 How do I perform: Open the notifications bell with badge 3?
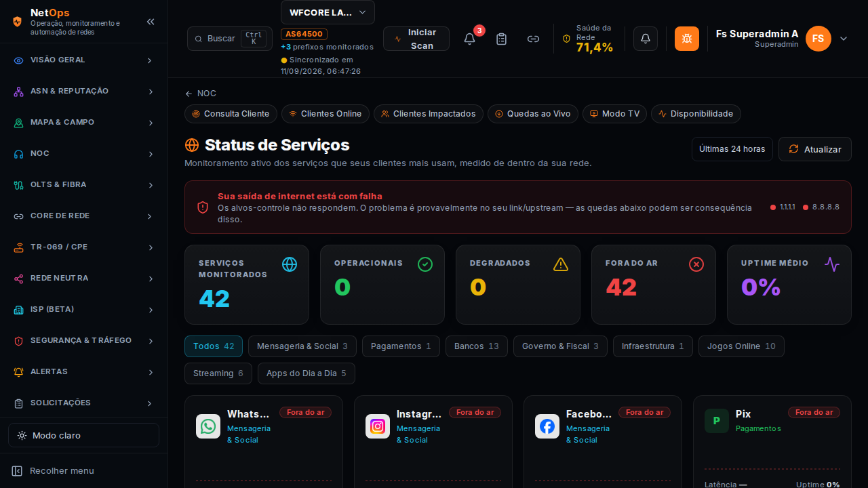[x=469, y=39]
